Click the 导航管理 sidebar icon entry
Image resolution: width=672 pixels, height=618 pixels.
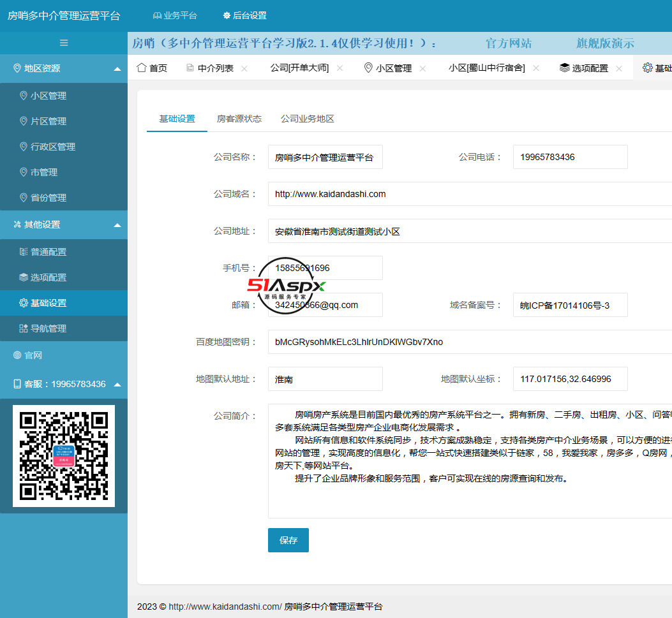(49, 328)
